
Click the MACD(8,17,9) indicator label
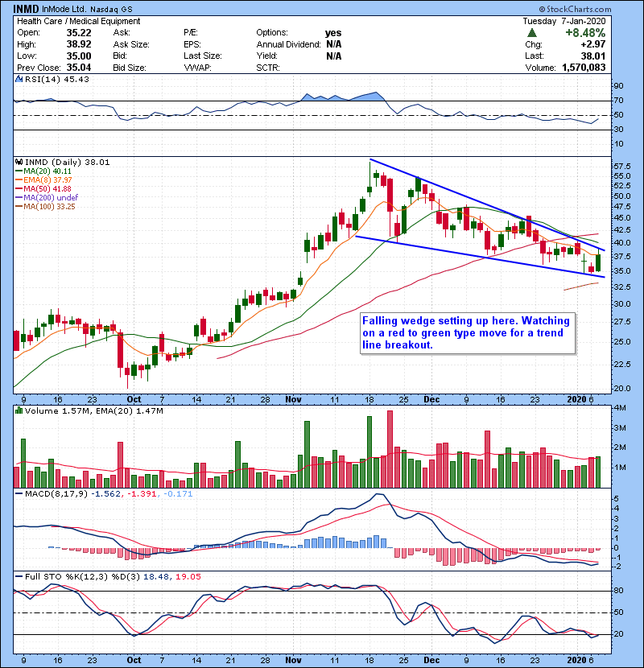click(57, 494)
